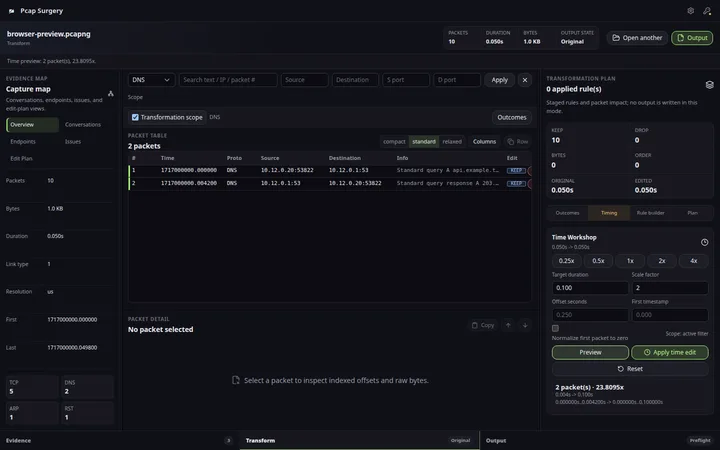Image resolution: width=720 pixels, height=450 pixels.
Task: Open the Columns selector
Action: pyautogui.click(x=484, y=141)
